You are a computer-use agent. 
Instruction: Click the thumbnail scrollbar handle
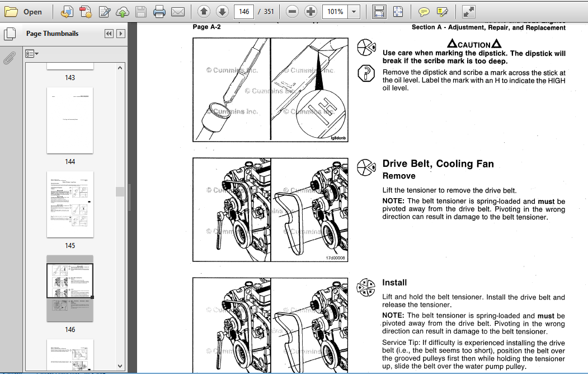tap(120, 191)
